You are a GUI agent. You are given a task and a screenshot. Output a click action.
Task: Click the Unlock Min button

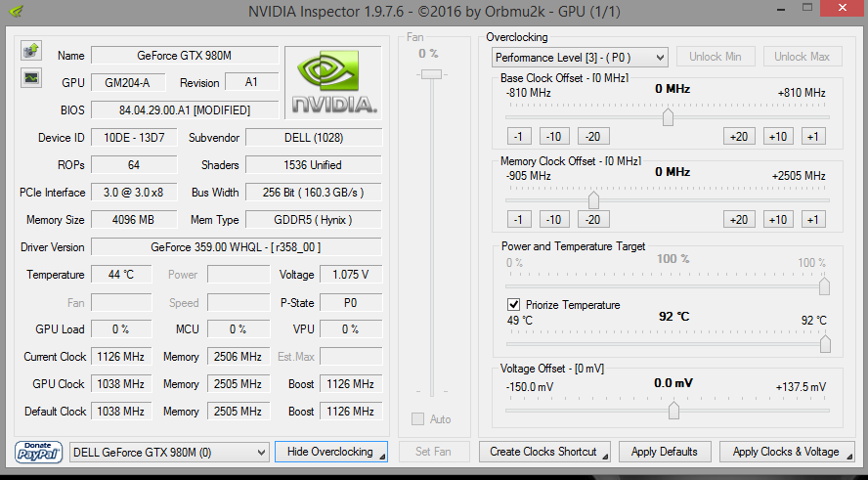pos(716,57)
